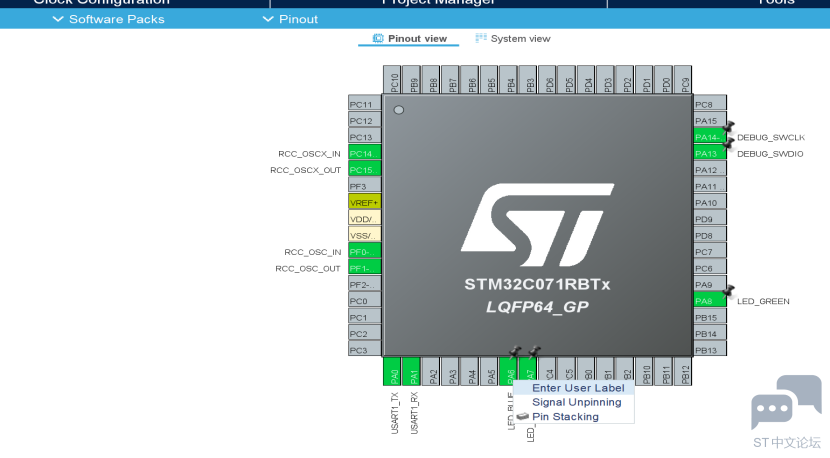Image resolution: width=830 pixels, height=458 pixels.
Task: Click the STM32C071RBTx chip name
Action: click(x=537, y=284)
